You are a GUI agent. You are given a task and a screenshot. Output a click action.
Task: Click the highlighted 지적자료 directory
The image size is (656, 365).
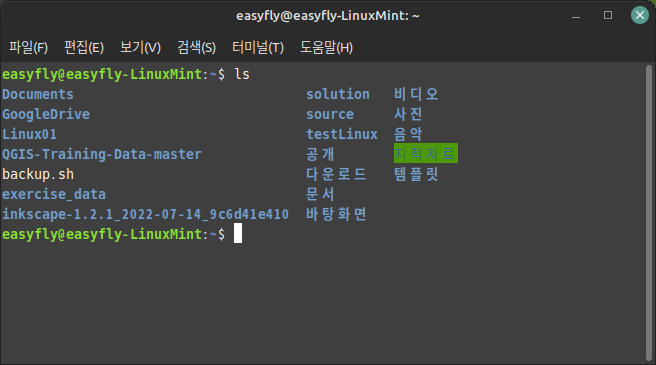point(425,153)
